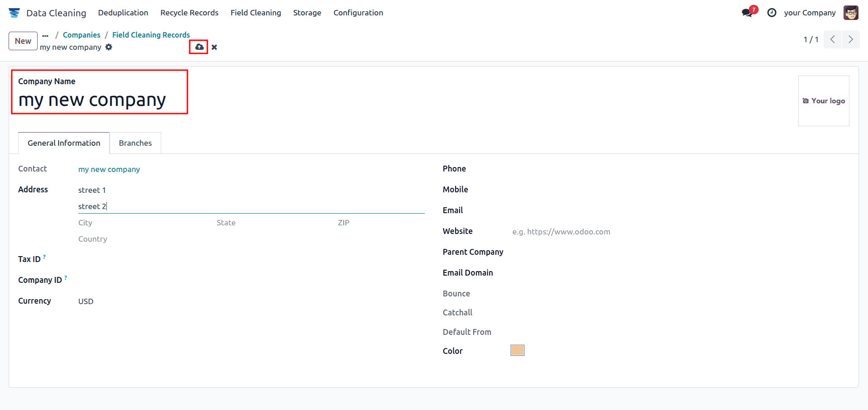Screen dimensions: 868x410
Task: Open the Deduplication menu
Action: 123,13
